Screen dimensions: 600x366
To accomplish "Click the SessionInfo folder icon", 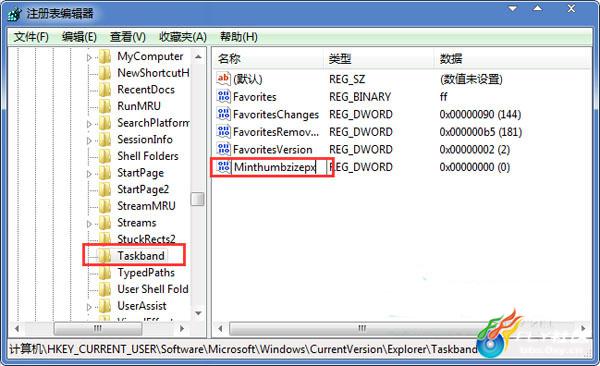I will click(x=105, y=139).
